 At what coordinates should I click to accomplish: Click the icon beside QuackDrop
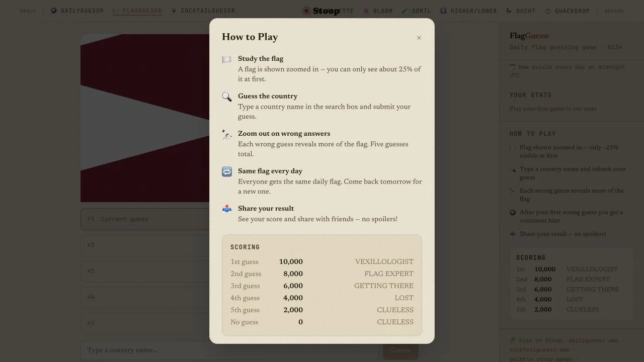(x=548, y=11)
